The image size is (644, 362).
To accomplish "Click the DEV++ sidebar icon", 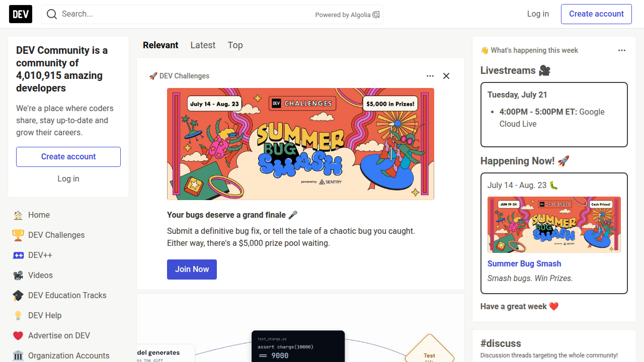I will [x=18, y=255].
